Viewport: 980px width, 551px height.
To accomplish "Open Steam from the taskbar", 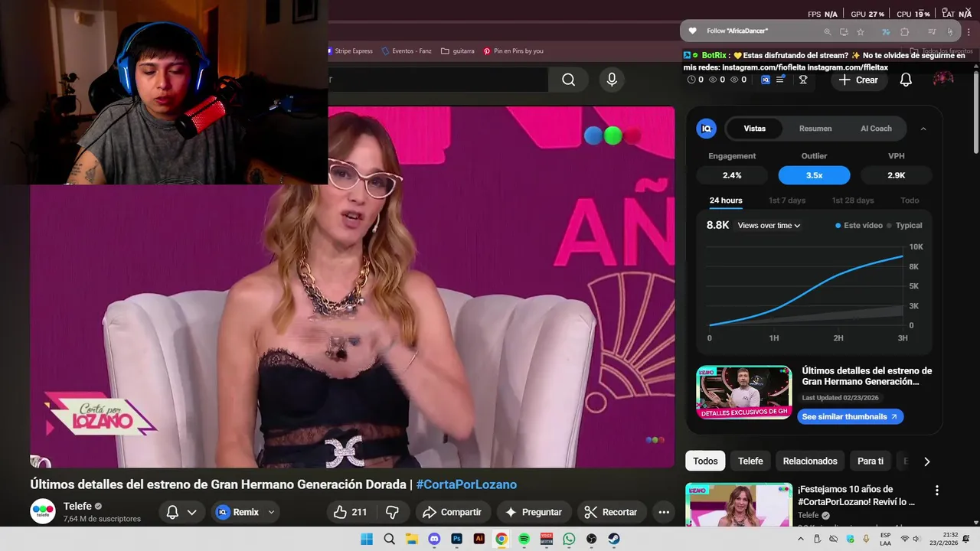I will pos(614,539).
